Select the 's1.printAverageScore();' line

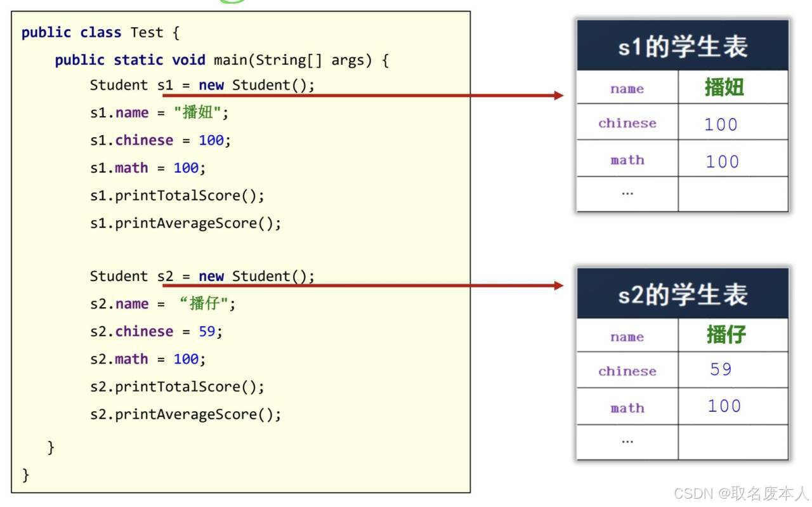185,223
